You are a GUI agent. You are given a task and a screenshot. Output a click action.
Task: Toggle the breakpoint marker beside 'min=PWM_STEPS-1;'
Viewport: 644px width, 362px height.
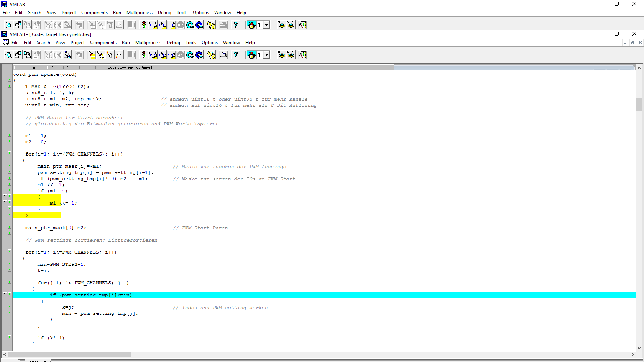(10, 264)
